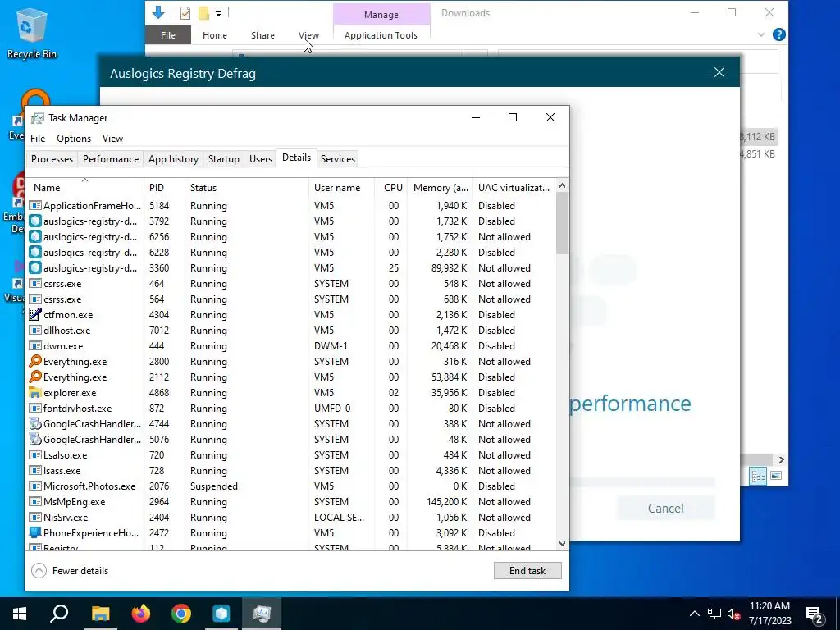840x630 pixels.
Task: Select lsass.exe process row
Action: 291,471
